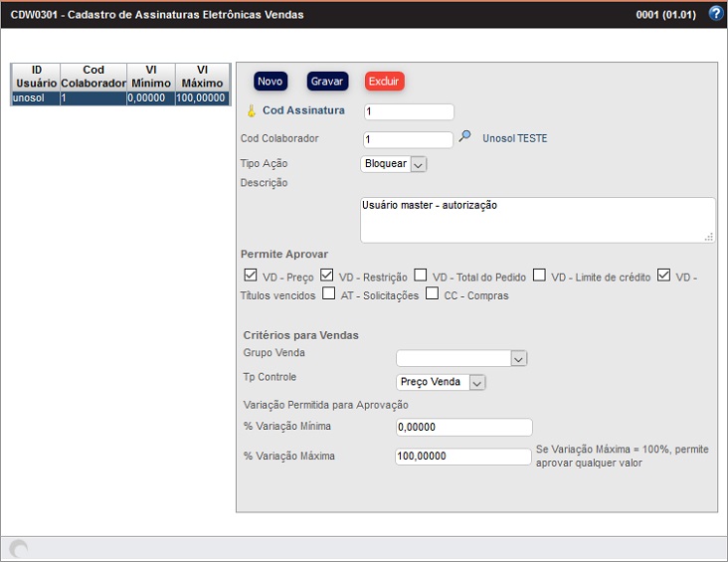The width and height of the screenshot is (728, 562).
Task: Click the loading spinner icon in status bar
Action: (x=18, y=549)
